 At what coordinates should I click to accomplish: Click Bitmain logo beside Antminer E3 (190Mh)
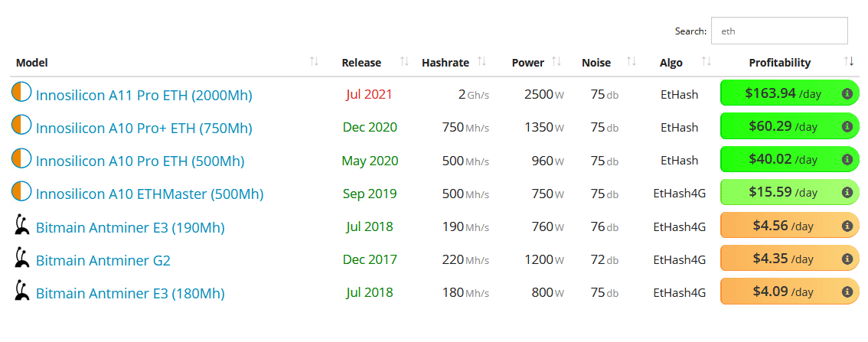(x=21, y=224)
